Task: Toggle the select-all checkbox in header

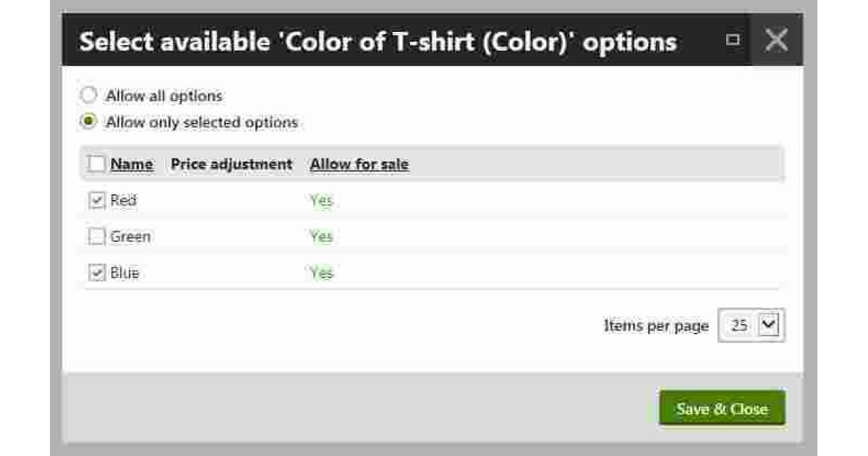Action: (97, 164)
